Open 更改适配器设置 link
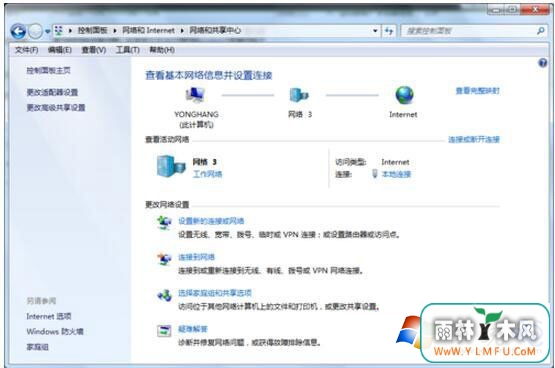The image size is (555, 368). point(52,92)
